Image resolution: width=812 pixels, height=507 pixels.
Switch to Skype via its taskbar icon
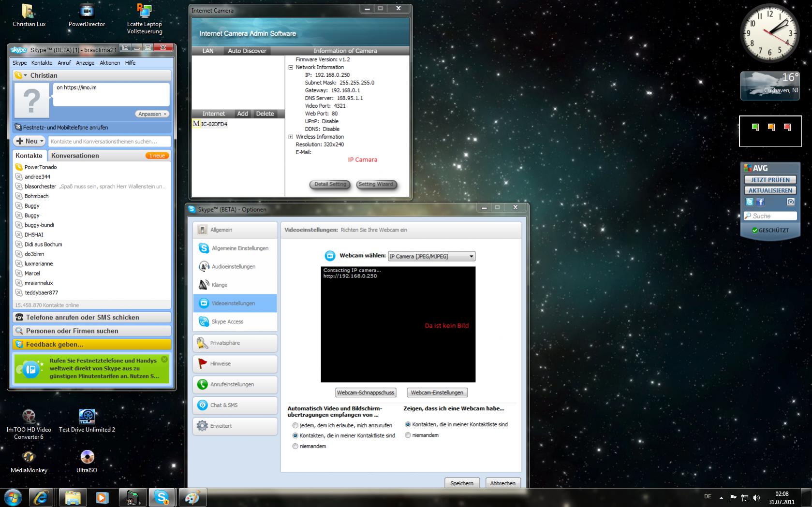[x=162, y=497]
